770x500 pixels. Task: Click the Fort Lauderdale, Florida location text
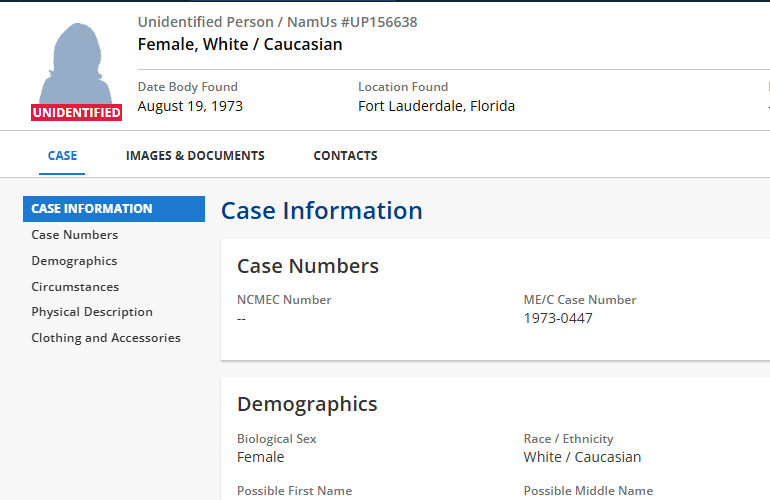pyautogui.click(x=436, y=106)
